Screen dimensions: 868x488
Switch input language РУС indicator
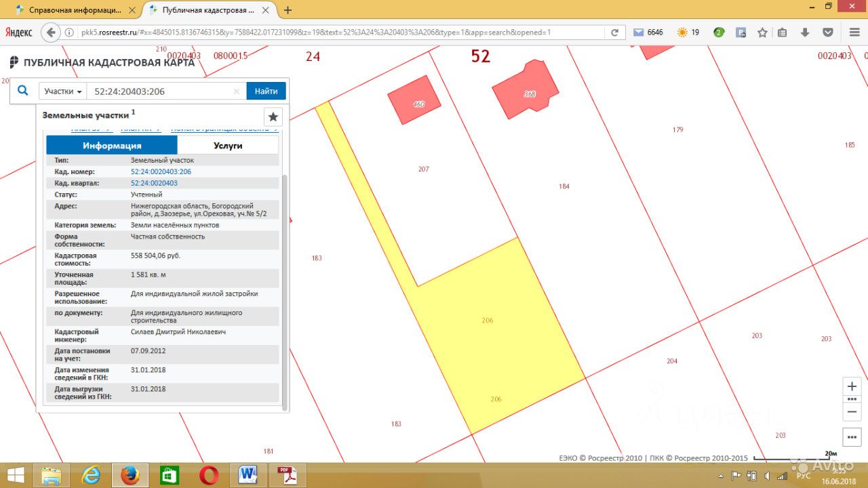[x=803, y=476]
